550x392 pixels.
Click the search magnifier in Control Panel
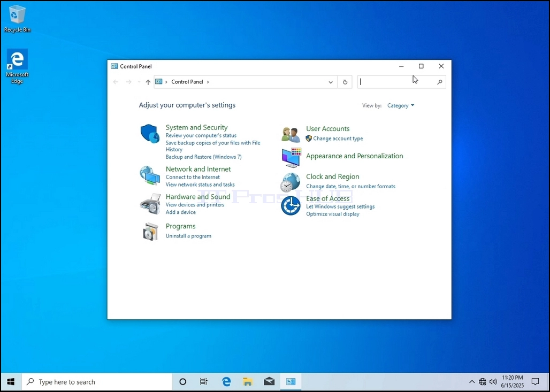coord(439,82)
